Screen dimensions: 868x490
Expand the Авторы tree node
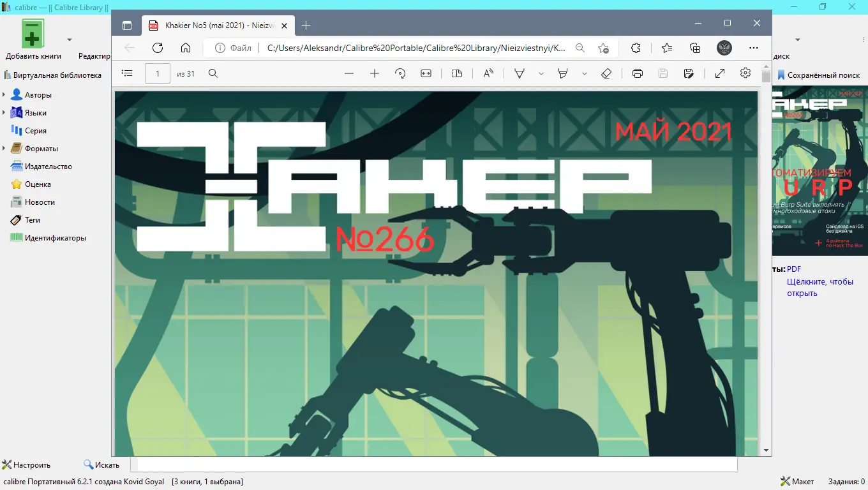click(x=4, y=95)
